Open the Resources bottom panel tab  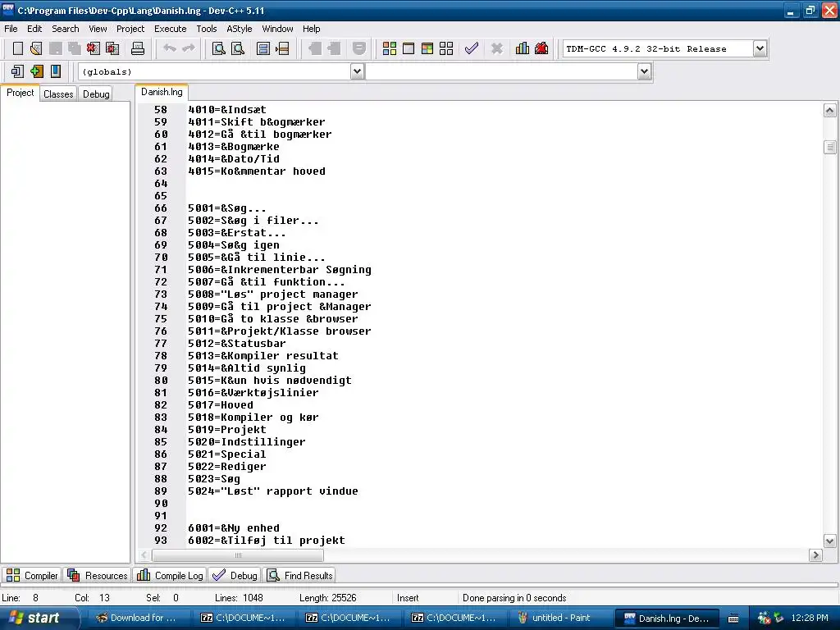[98, 575]
